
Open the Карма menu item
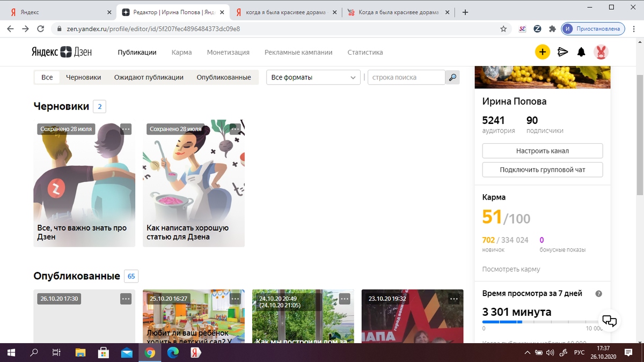[x=181, y=52]
